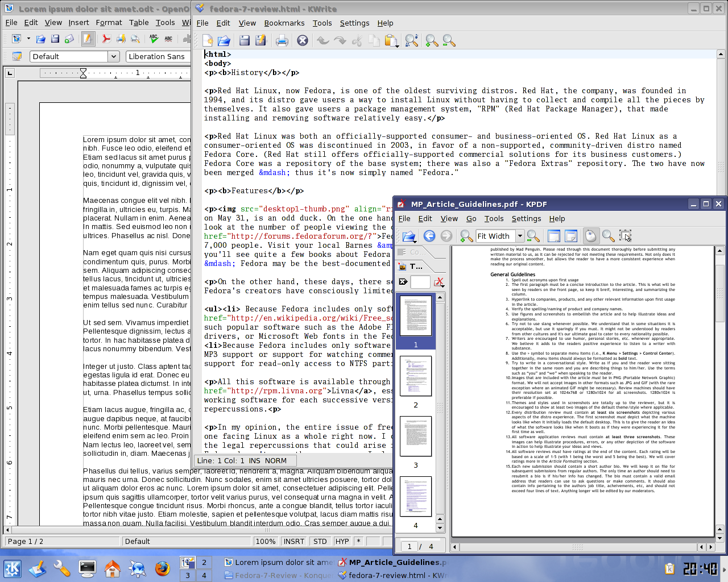The image size is (728, 582).
Task: Switch to Lorem ipsum taskbar window
Action: (x=278, y=562)
